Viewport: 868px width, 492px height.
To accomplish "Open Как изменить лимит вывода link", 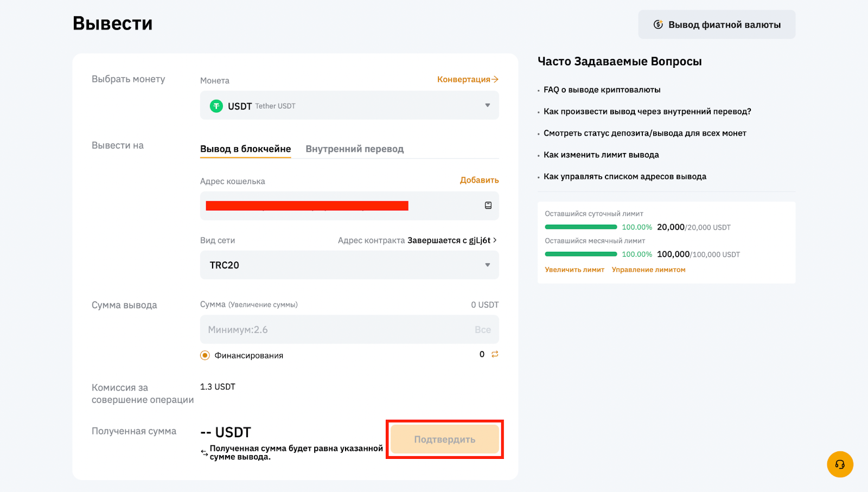I will 601,155.
